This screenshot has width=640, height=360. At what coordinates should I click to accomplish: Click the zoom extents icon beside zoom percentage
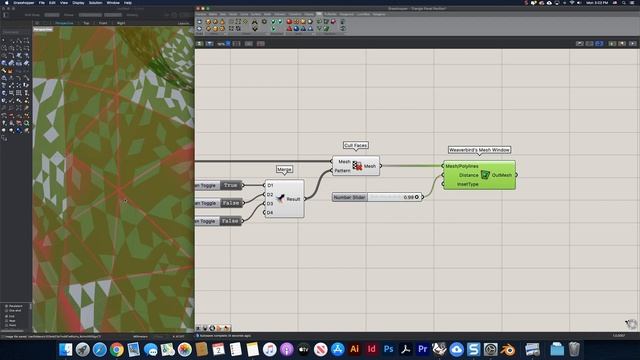tap(236, 43)
